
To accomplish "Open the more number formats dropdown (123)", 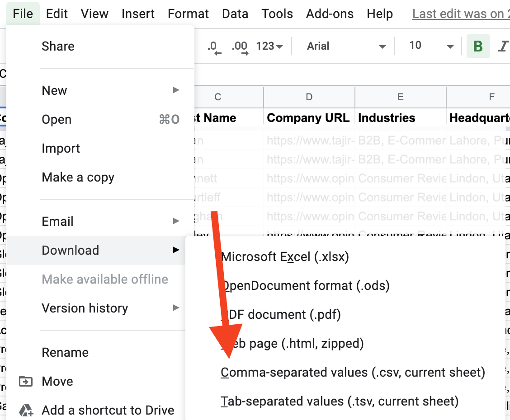I will coord(269,47).
